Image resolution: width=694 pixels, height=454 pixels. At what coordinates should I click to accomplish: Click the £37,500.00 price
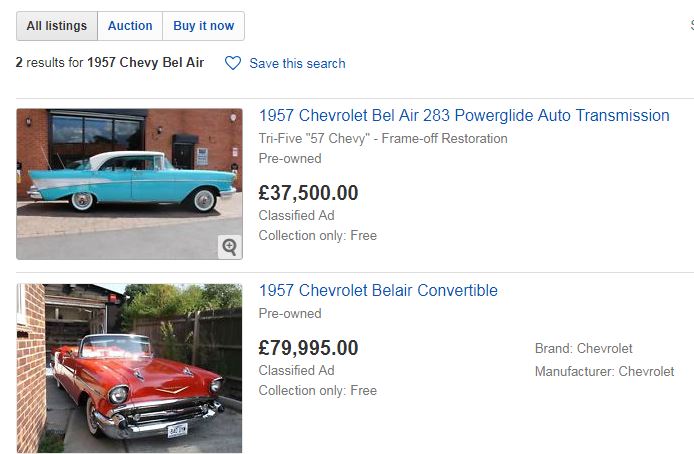pos(308,193)
